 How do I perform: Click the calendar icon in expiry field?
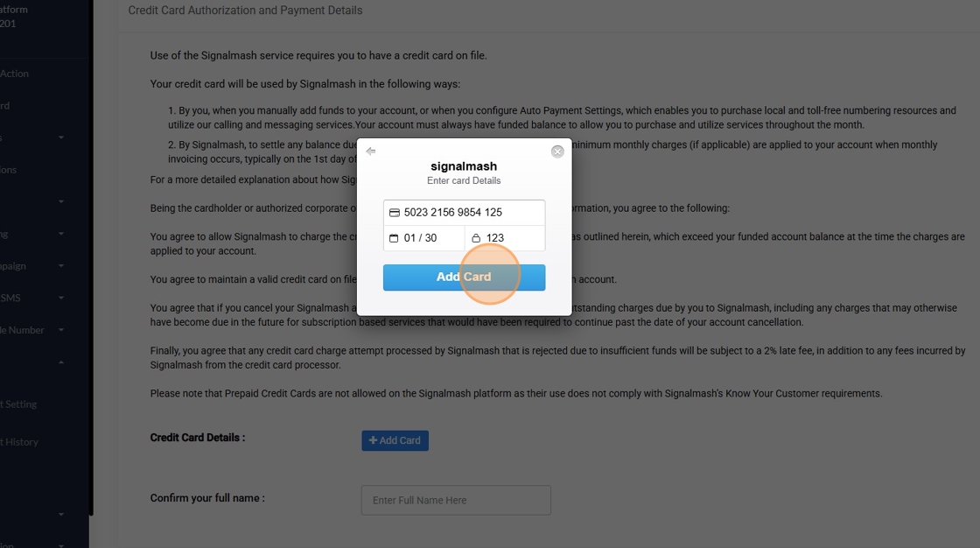tap(394, 238)
